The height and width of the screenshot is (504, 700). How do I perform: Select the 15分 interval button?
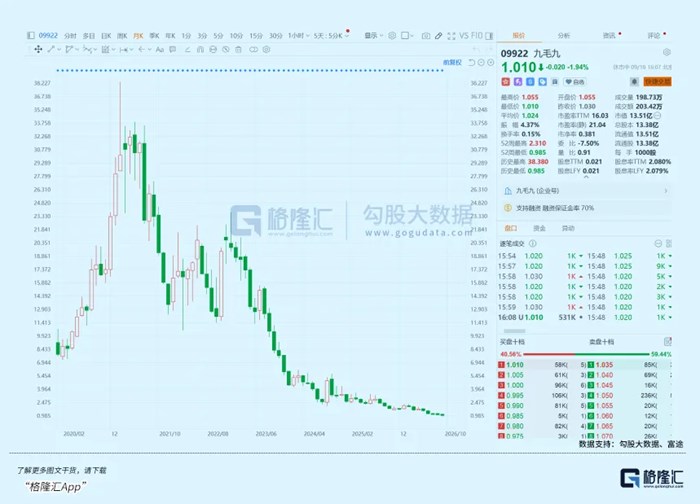(256, 36)
